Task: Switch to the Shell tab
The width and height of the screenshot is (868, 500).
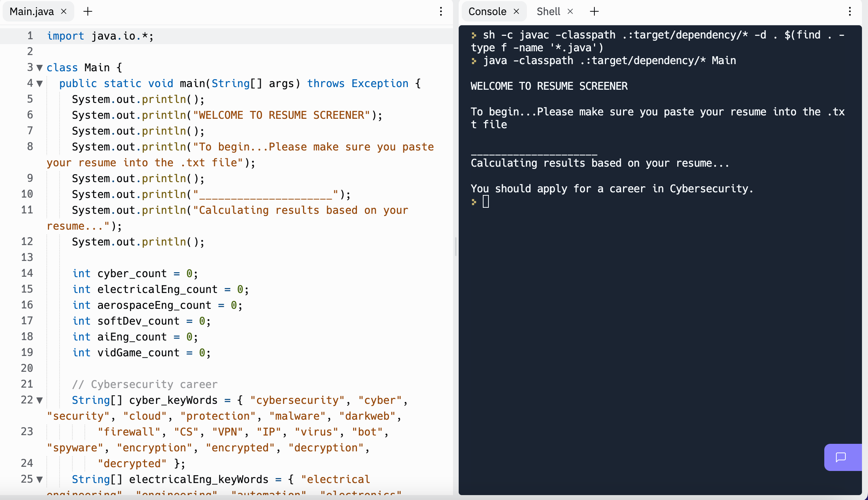Action: [x=548, y=11]
